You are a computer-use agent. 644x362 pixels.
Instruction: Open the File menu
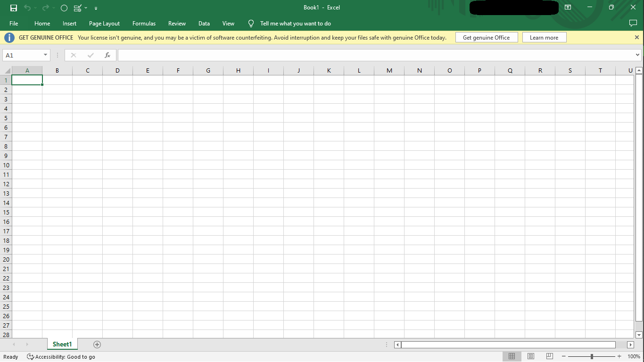pos(14,24)
